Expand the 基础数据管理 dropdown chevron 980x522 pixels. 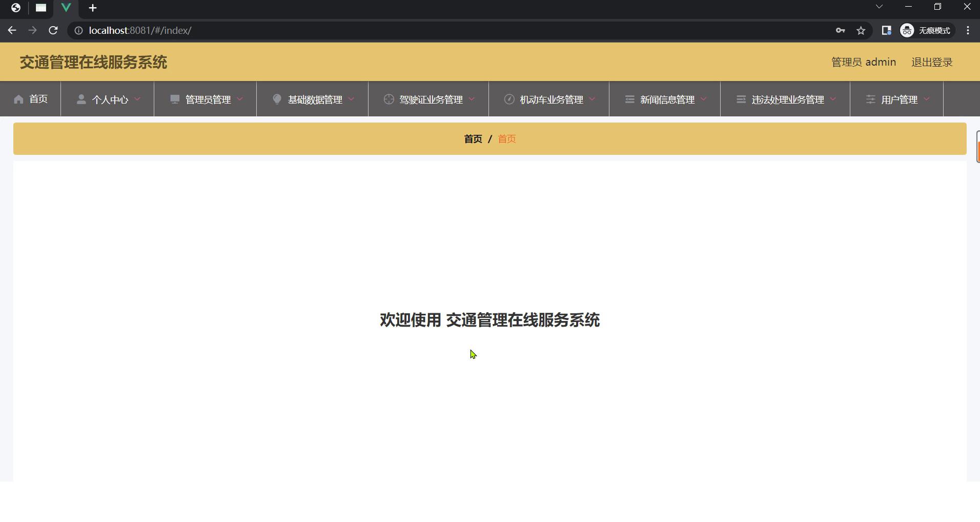[351, 98]
